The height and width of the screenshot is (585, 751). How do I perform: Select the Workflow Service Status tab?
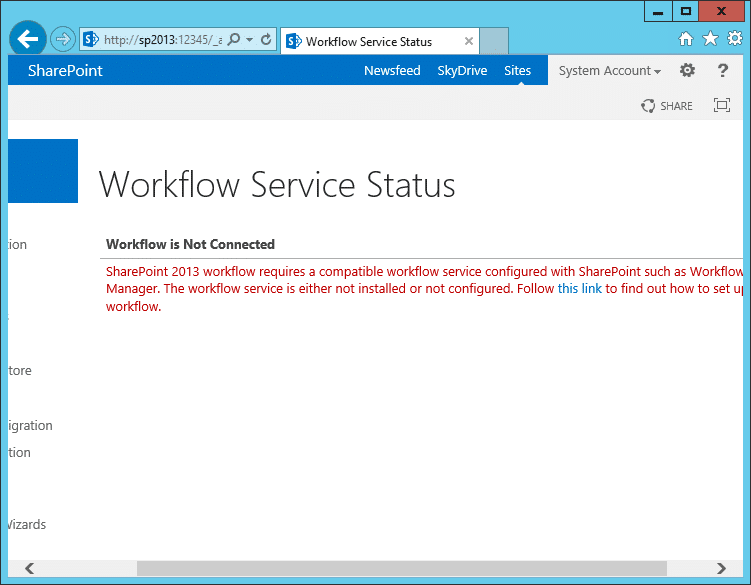pyautogui.click(x=368, y=42)
